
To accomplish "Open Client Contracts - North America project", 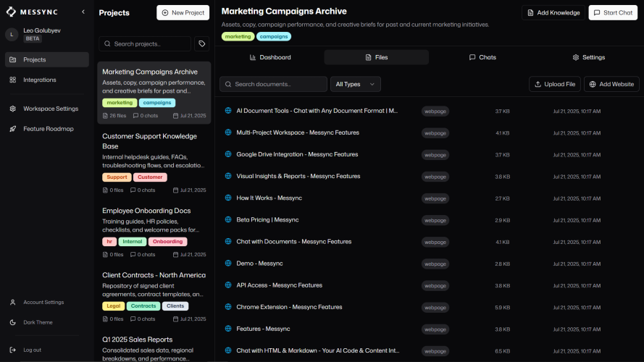I will [x=154, y=296].
